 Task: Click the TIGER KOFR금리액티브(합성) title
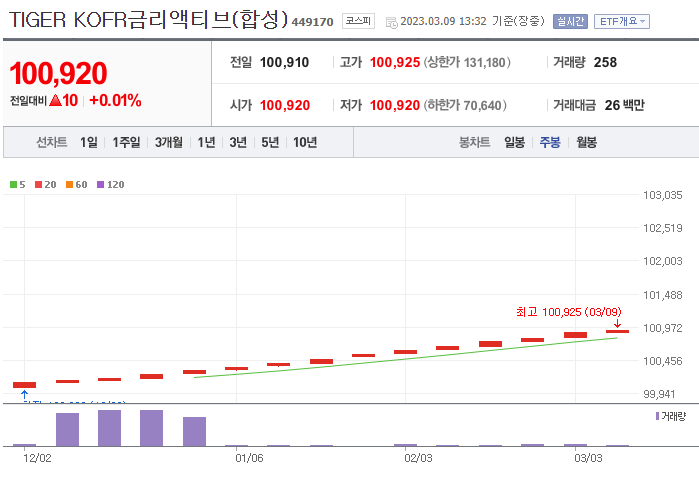[x=148, y=20]
